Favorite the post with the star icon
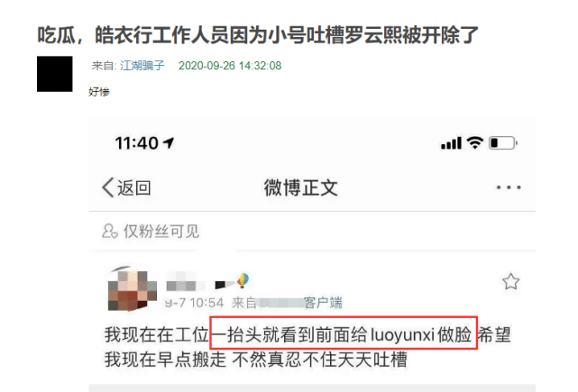Image resolution: width=578 pixels, height=392 pixels. point(510,281)
